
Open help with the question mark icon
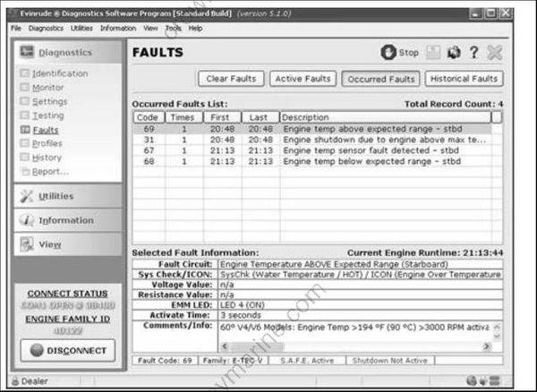(474, 53)
